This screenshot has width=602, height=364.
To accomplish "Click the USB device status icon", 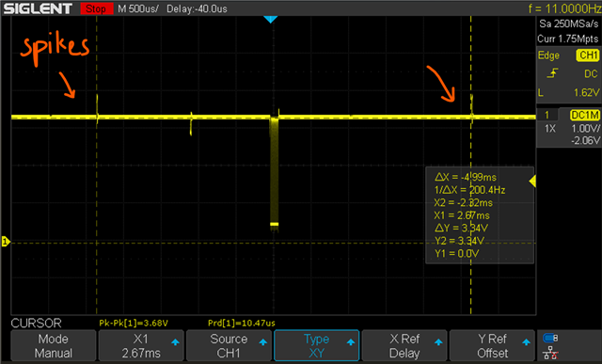I will click(x=550, y=339).
